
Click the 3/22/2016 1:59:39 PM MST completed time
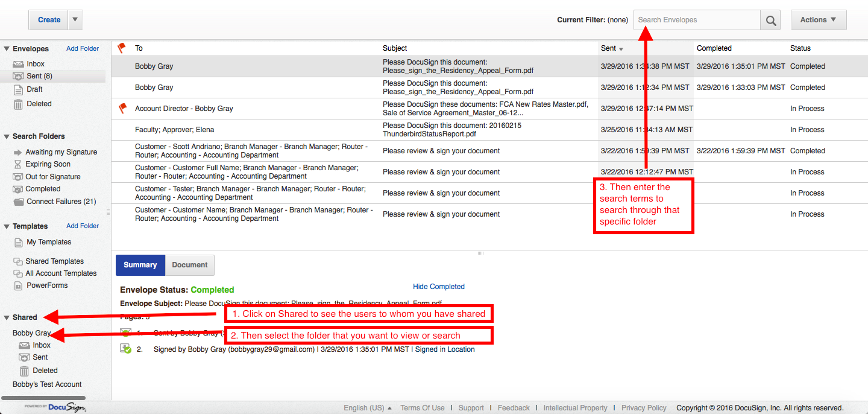tap(741, 151)
